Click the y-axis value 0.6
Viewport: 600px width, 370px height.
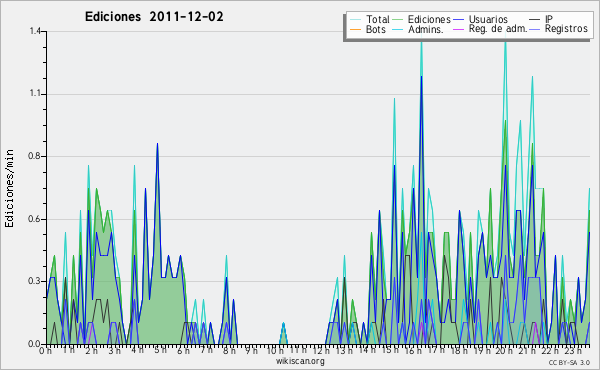pyautogui.click(x=35, y=219)
